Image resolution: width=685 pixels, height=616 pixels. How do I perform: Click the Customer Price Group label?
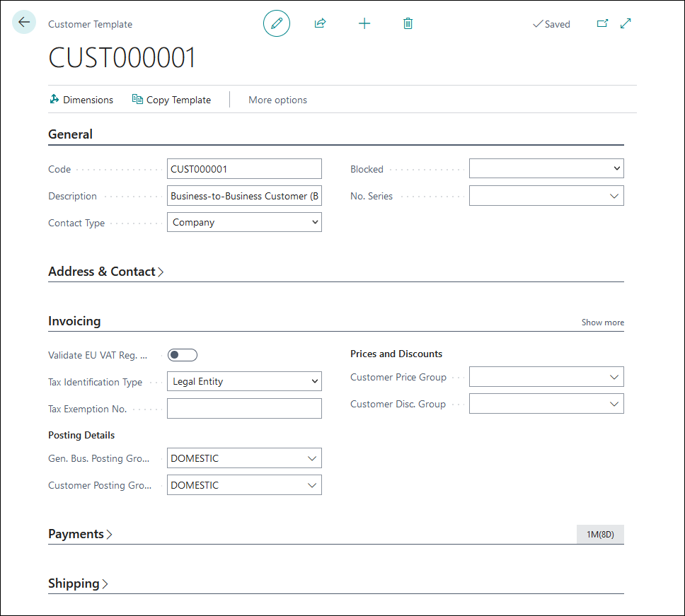398,377
